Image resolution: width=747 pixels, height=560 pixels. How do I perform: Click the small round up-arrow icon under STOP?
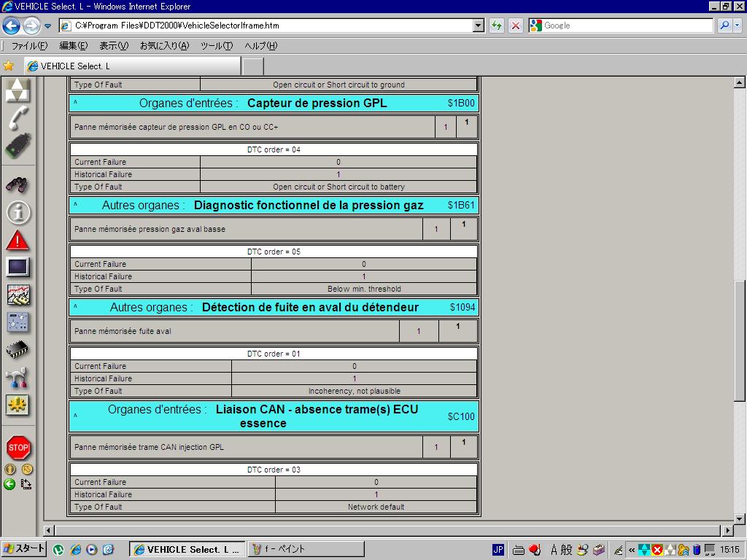click(x=9, y=469)
